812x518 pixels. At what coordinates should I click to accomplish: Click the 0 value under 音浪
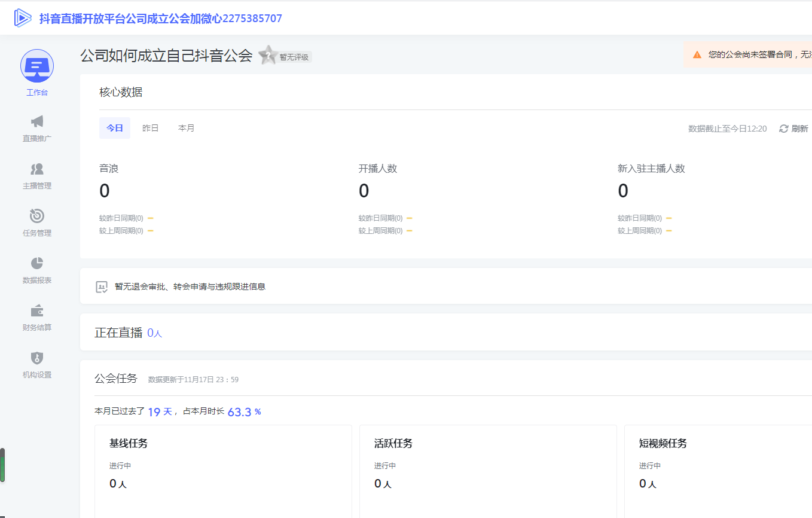click(105, 191)
